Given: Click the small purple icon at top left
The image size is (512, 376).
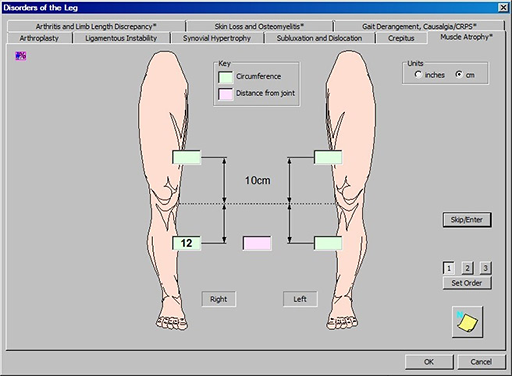Looking at the screenshot, I should coord(21,56).
